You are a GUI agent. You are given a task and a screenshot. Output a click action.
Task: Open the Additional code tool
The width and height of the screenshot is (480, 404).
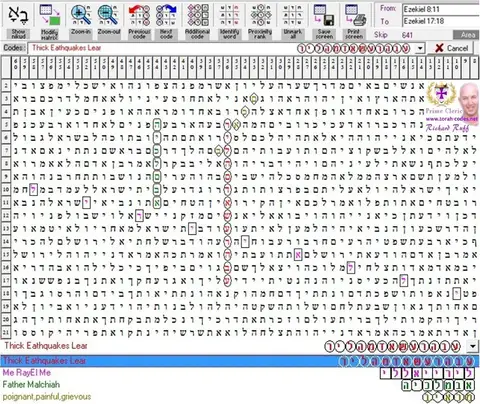[x=197, y=20]
